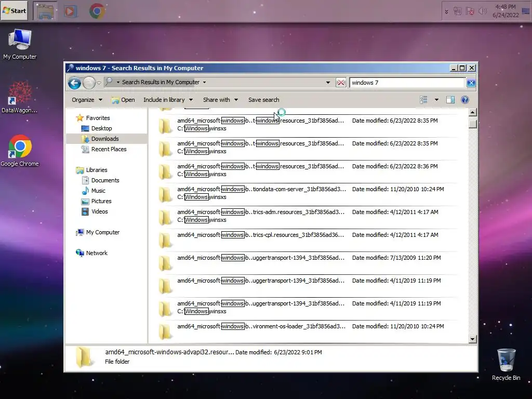Click the results list scrollbar thumb
The height and width of the screenshot is (399, 532).
[x=473, y=124]
